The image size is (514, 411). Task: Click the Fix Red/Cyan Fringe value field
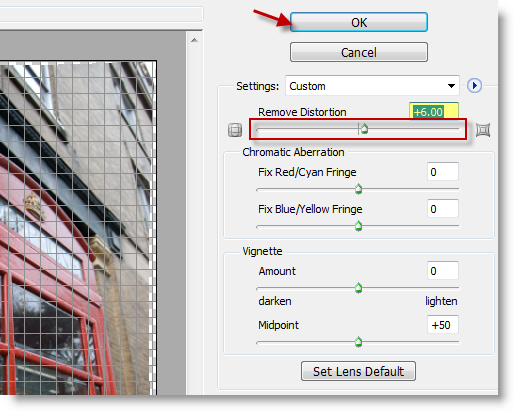(443, 172)
